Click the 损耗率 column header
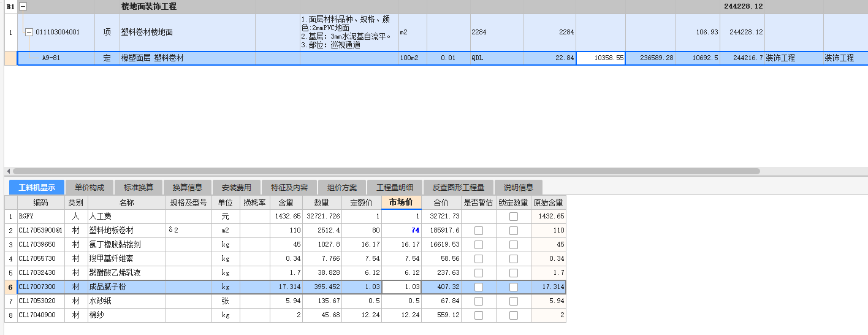Viewport: 868px width, 335px height. click(255, 202)
